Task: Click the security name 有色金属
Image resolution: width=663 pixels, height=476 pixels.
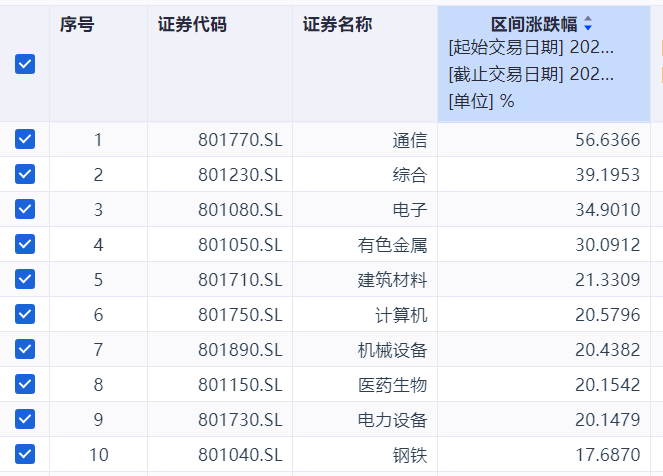Action: coord(392,245)
